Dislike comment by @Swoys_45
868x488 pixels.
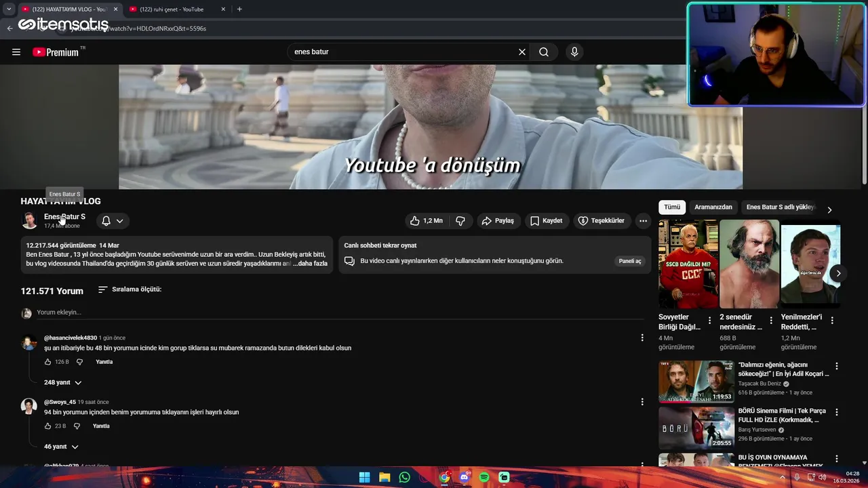(77, 426)
